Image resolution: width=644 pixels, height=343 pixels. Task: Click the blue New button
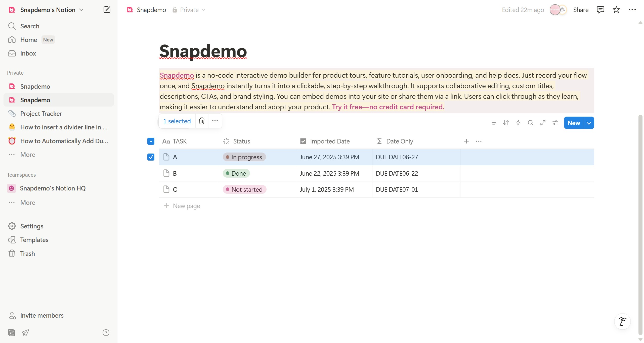[574, 123]
